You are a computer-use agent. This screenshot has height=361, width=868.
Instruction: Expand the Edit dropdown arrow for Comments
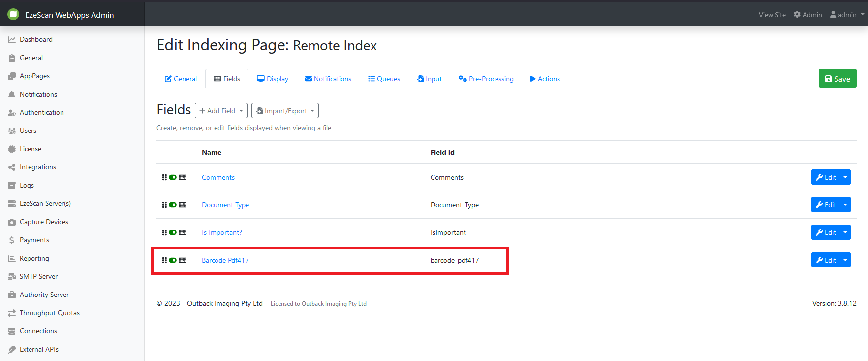pos(845,177)
